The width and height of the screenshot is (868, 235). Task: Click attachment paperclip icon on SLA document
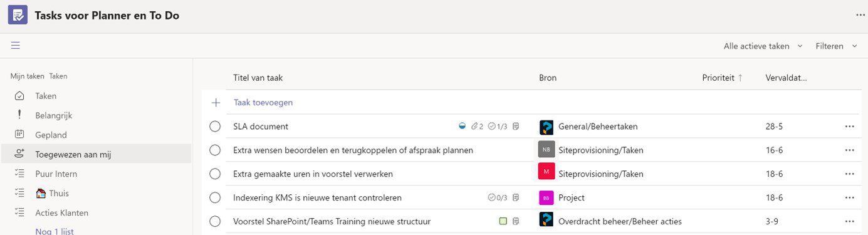tap(474, 126)
